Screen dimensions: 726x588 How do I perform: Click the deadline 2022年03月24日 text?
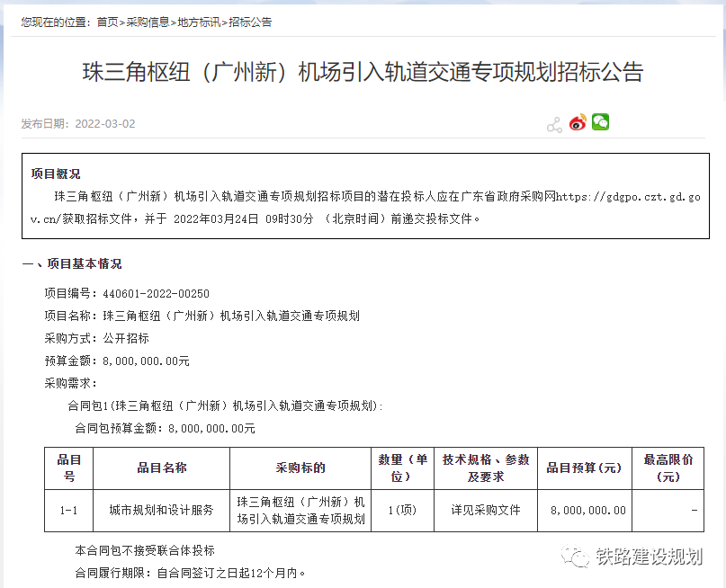click(216, 218)
